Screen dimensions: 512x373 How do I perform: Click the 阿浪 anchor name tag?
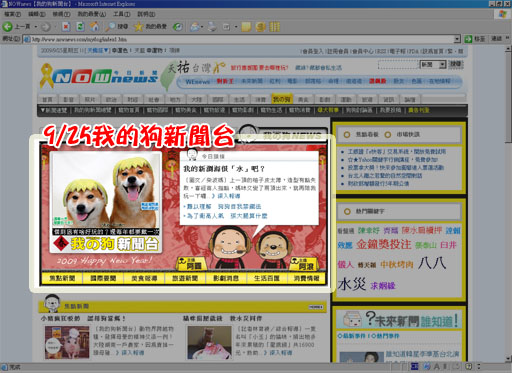pos(303,264)
